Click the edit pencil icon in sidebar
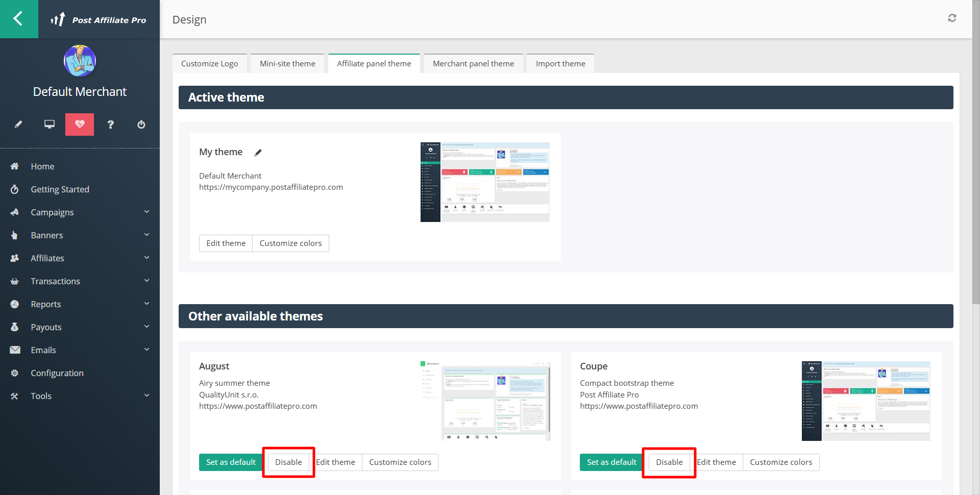 (x=18, y=125)
